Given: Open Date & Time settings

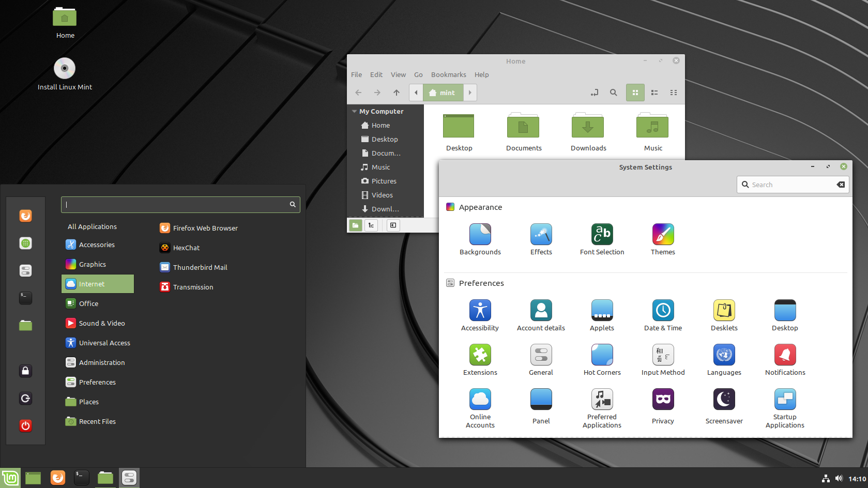Looking at the screenshot, I should pyautogui.click(x=663, y=315).
